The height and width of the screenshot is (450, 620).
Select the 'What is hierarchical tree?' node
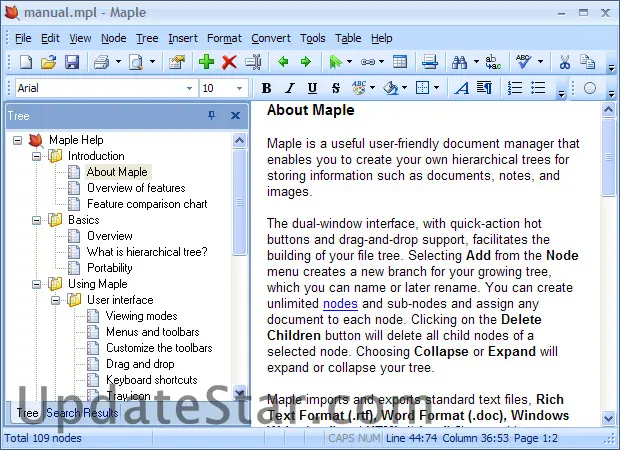pyautogui.click(x=147, y=252)
